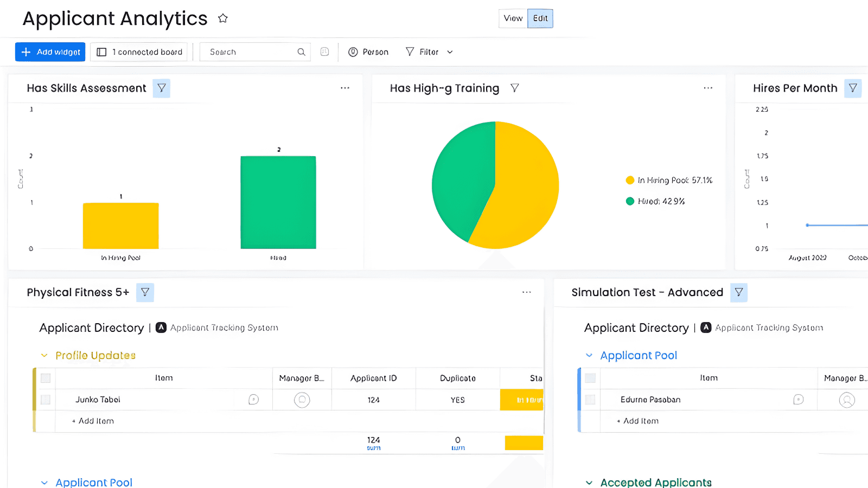Click the yellow In Hiring Pool legend dot
The image size is (868, 488).
pos(630,180)
